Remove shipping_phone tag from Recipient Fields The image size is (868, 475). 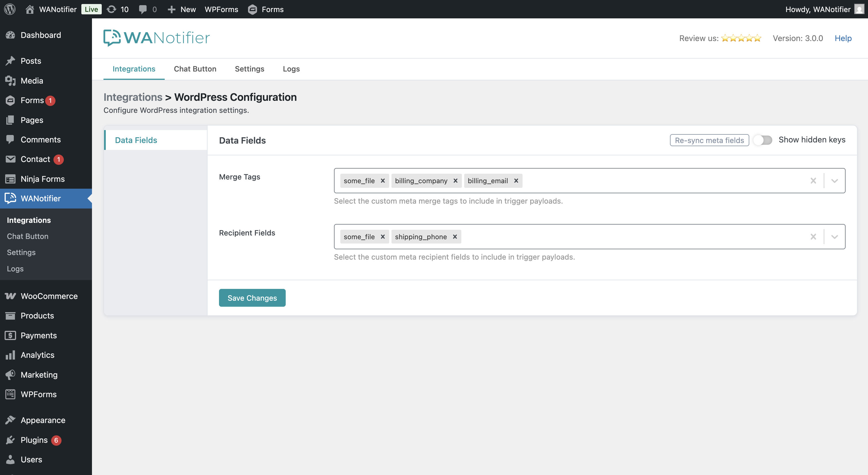click(455, 237)
